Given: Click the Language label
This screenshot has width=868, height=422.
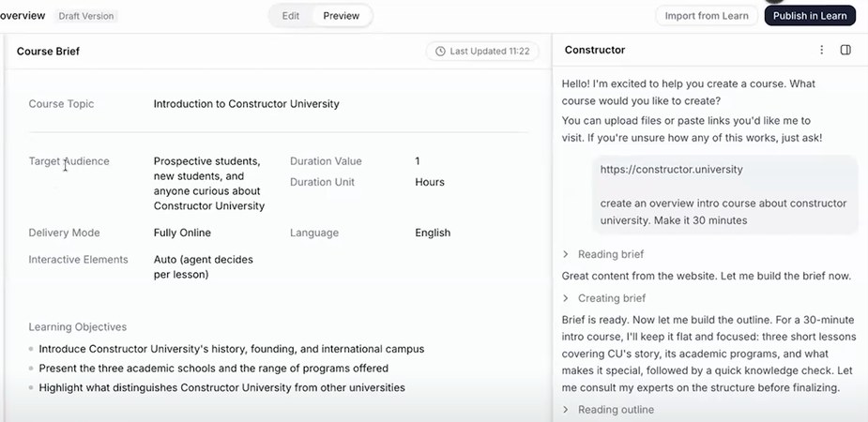Looking at the screenshot, I should tap(313, 233).
